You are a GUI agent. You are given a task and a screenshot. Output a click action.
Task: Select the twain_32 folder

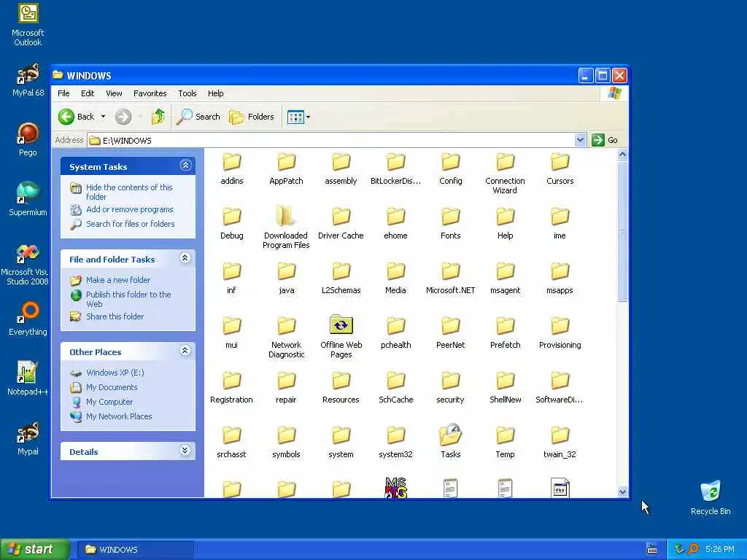coord(560,441)
